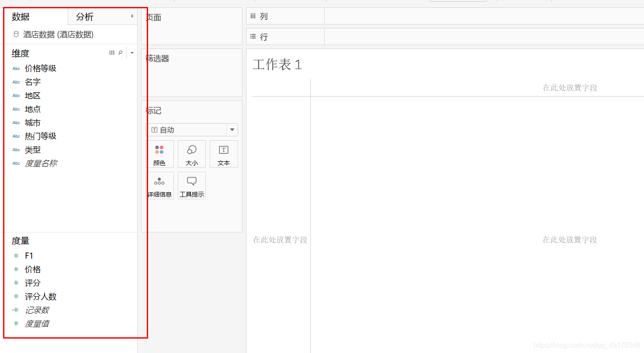
Task: Open the data pane tab switcher arrows
Action: point(132,16)
